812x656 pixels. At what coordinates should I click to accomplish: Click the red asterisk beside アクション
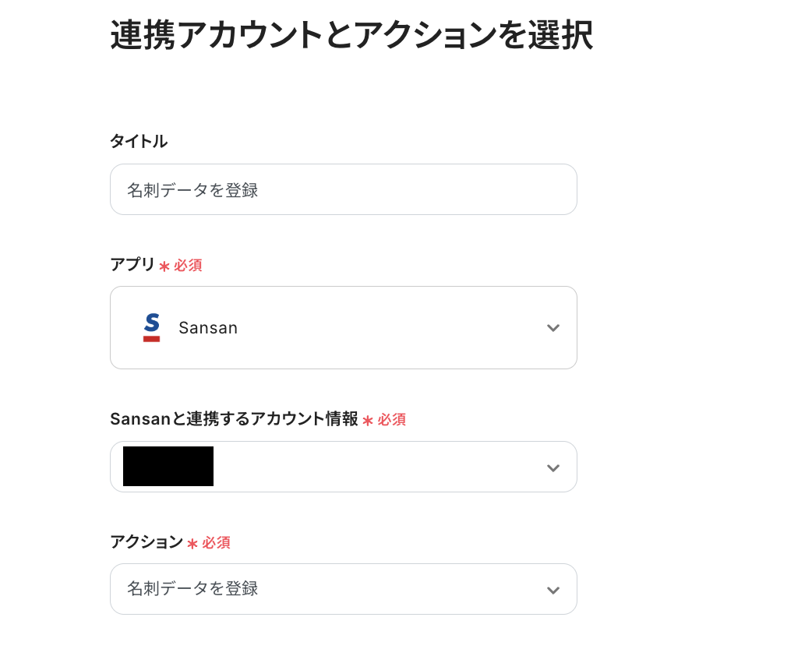click(x=192, y=544)
